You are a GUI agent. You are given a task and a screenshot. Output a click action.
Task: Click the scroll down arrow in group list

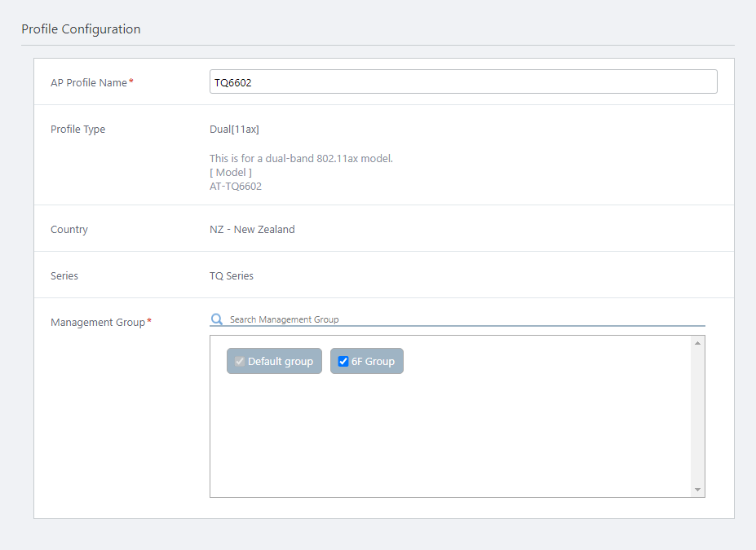(697, 490)
